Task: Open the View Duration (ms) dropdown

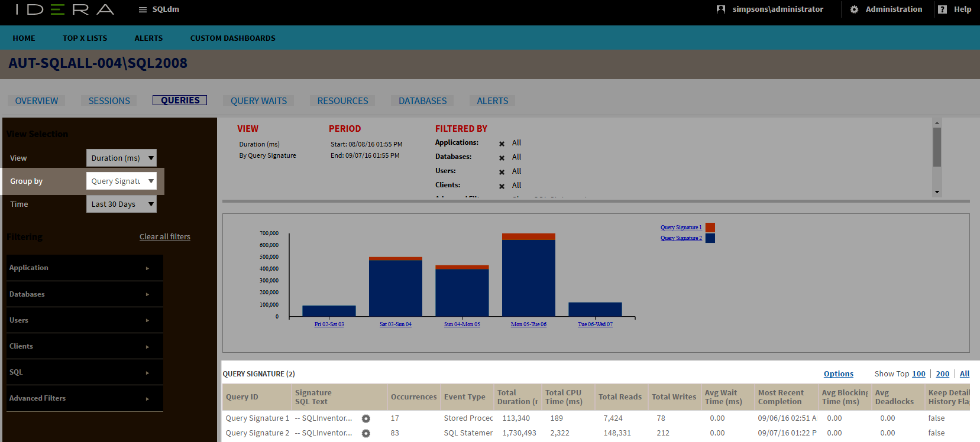Action: coord(121,158)
